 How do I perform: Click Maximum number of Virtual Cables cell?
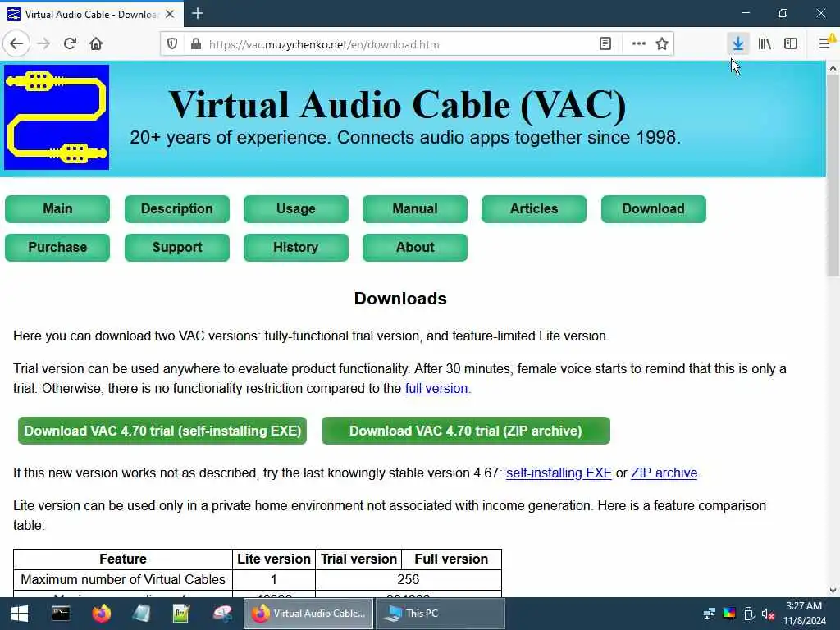pos(123,579)
